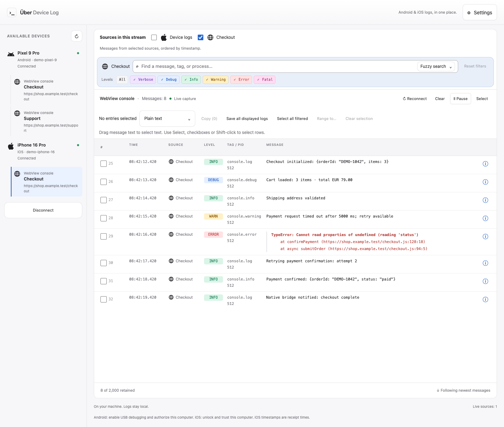
Task: Open details icon for Payment confirmed row
Action: (485, 281)
